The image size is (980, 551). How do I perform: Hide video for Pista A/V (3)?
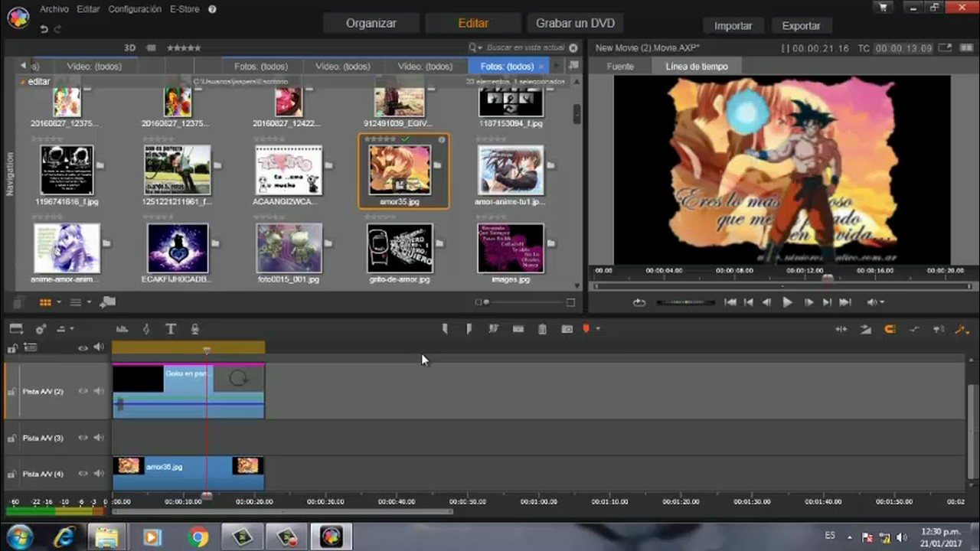click(x=83, y=438)
